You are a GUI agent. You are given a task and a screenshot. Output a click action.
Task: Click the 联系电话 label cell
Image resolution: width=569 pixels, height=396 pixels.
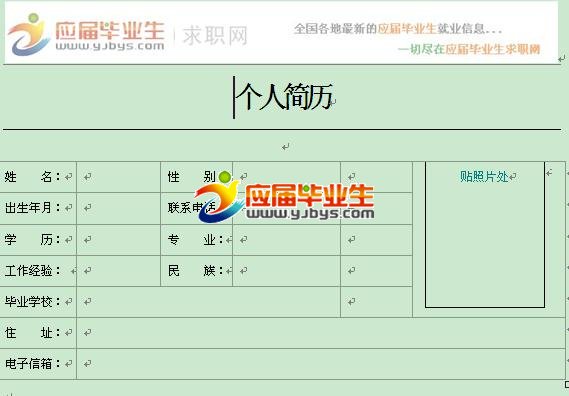197,208
